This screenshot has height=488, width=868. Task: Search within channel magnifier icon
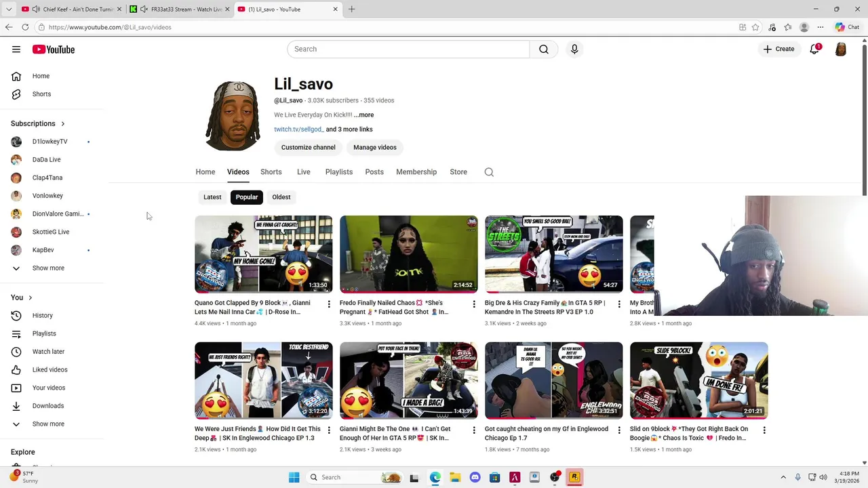pos(489,172)
